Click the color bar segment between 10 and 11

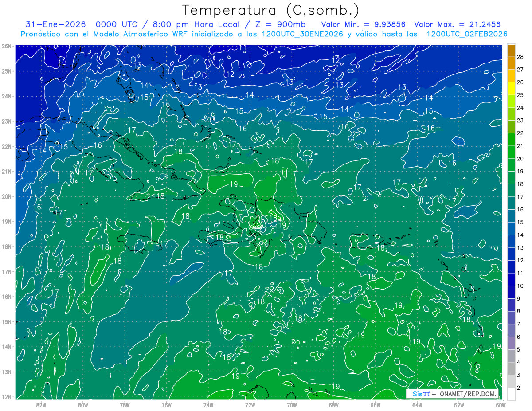tap(511, 279)
